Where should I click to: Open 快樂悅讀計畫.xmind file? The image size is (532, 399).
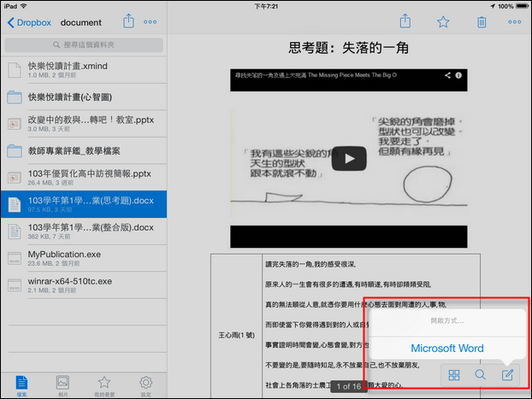point(84,70)
